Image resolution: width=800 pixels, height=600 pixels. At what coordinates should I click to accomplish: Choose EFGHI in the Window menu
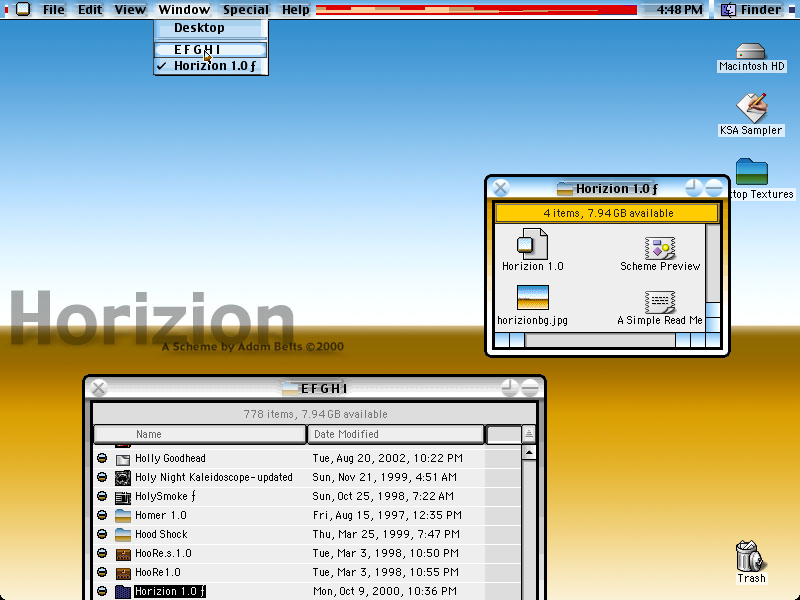[x=211, y=49]
